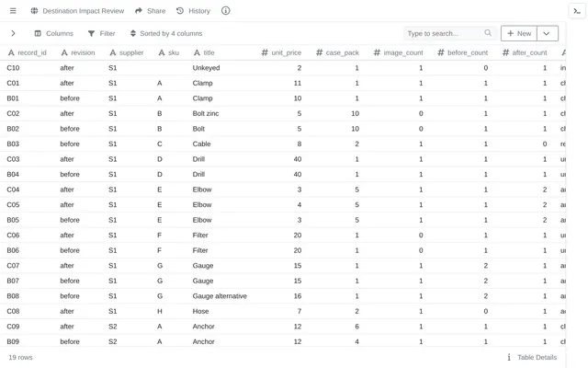588x368 pixels.
Task: Select the Hose title cell
Action: click(220, 311)
